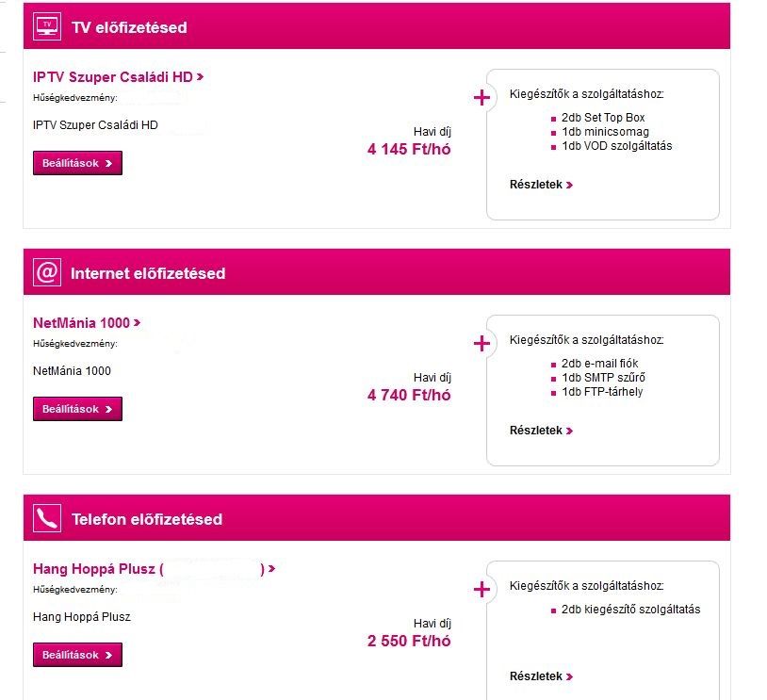Open Beállítások for NetMánia 1000
The image size is (767, 700).
[x=77, y=409]
